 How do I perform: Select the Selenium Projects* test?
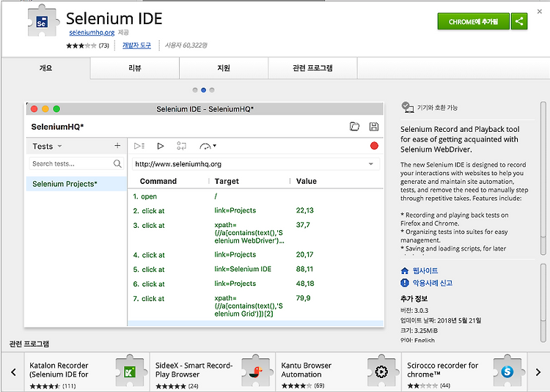point(76,184)
